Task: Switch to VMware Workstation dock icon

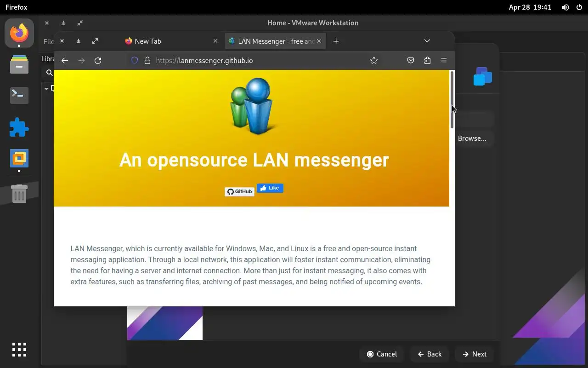Action: pos(19,159)
